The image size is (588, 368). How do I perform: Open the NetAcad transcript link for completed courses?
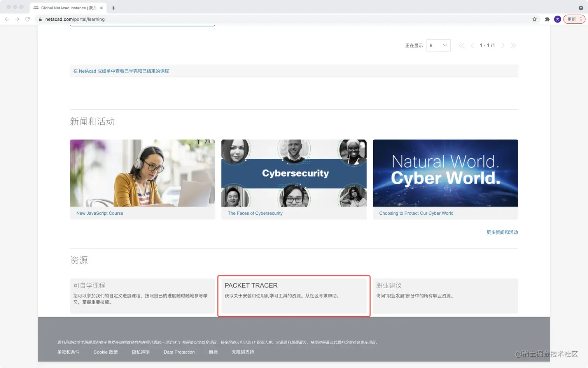(x=121, y=71)
